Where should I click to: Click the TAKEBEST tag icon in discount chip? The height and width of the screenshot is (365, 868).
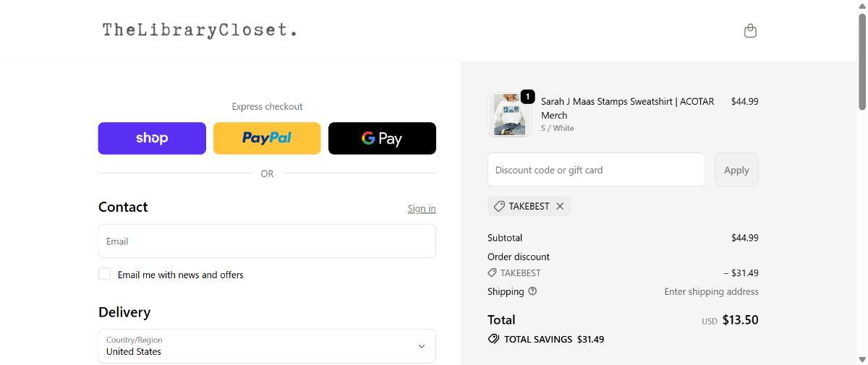pos(499,206)
